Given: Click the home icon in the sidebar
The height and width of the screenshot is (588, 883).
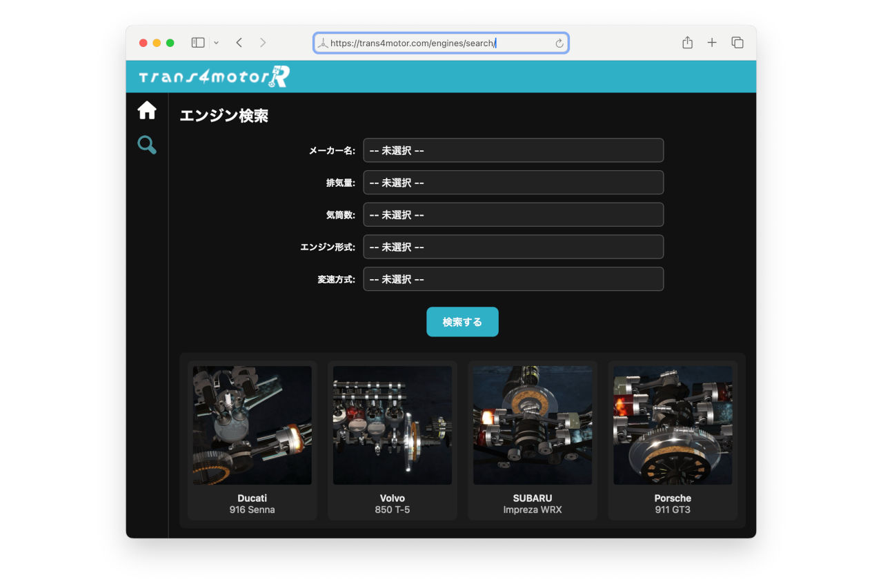Looking at the screenshot, I should (x=146, y=110).
